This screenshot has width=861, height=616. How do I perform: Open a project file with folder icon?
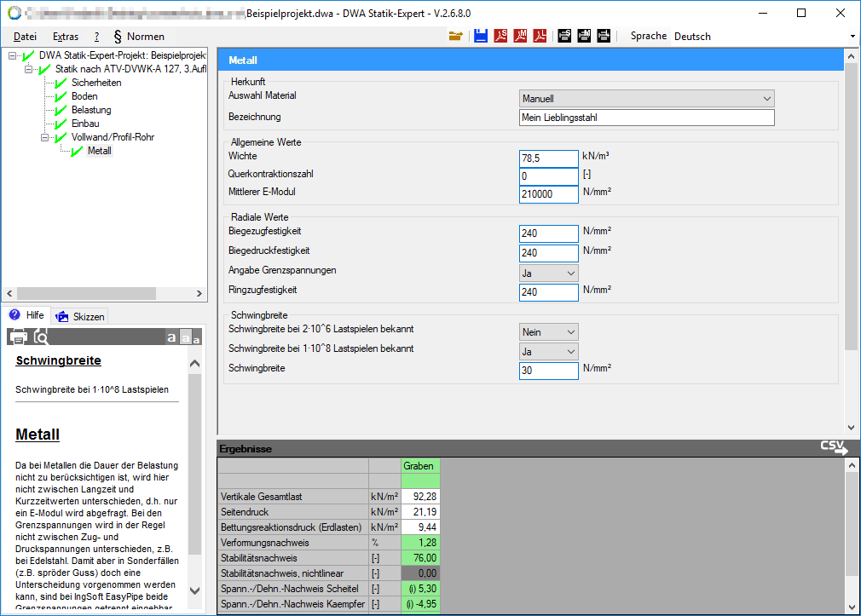tap(456, 36)
